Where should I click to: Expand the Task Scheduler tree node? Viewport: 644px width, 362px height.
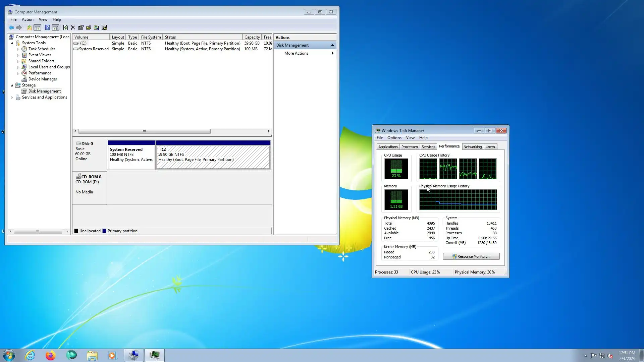coord(18,49)
